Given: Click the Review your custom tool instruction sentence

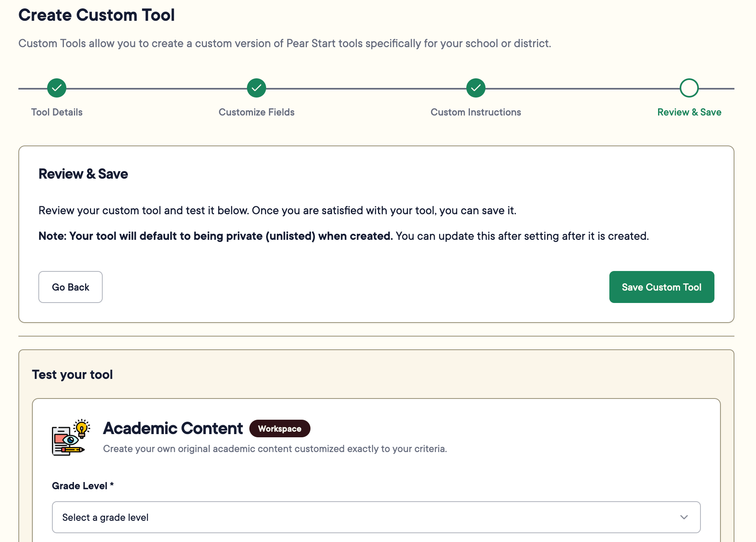Looking at the screenshot, I should point(277,211).
